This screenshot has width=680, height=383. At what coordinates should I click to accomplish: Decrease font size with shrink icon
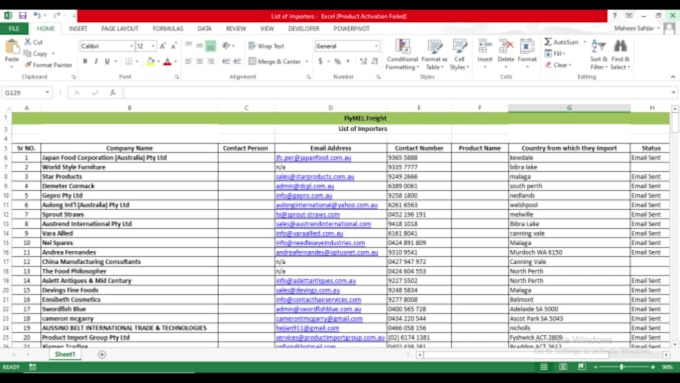coord(173,46)
